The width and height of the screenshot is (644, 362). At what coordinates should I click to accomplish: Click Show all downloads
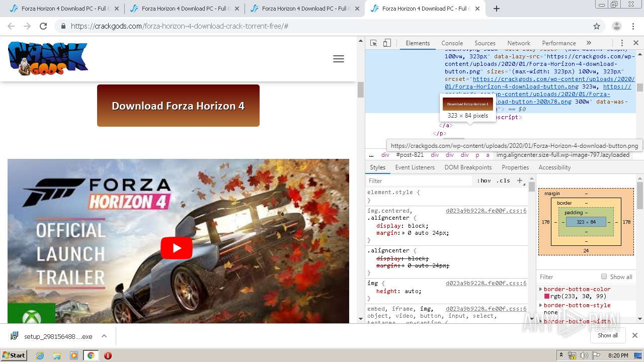607,335
